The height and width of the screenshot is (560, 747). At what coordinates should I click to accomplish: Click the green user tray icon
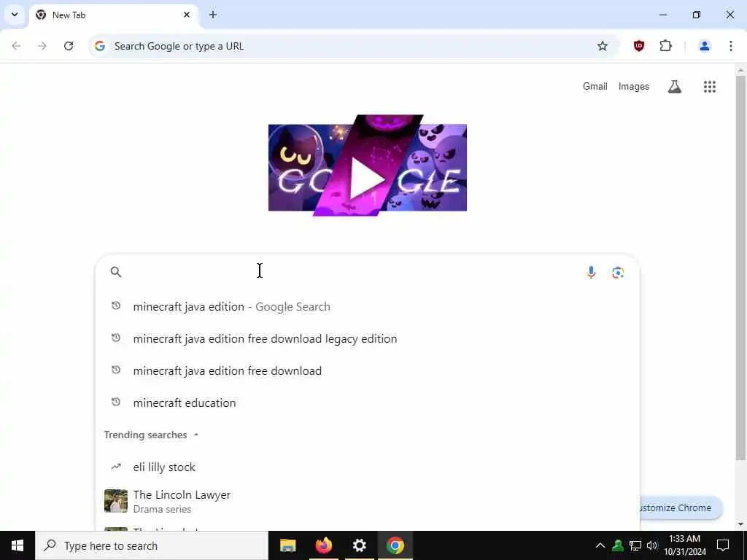click(x=618, y=545)
